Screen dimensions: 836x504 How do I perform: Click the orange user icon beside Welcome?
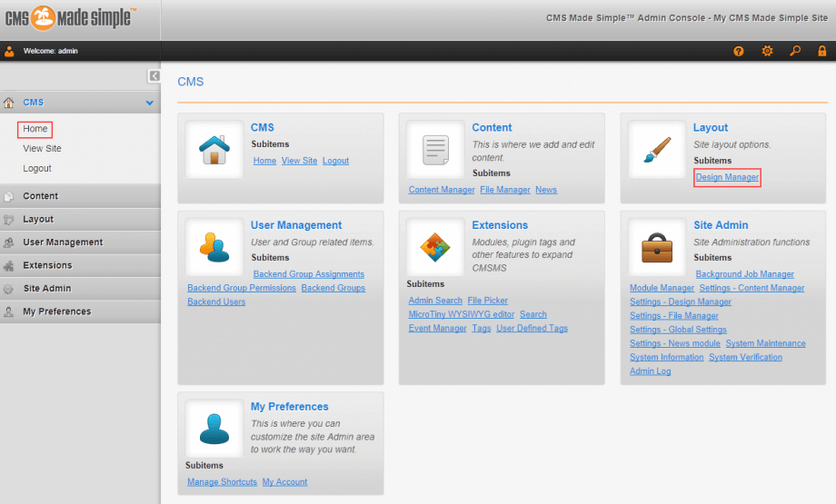coord(9,51)
